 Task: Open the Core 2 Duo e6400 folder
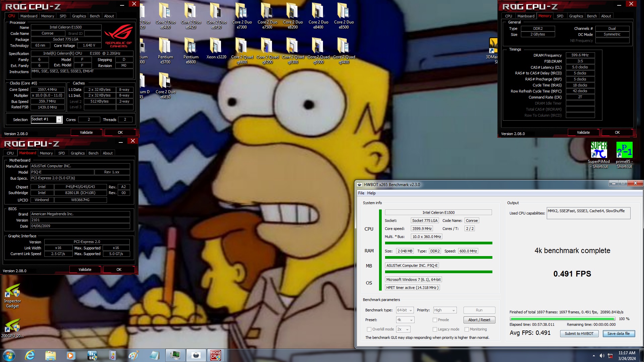165,16
